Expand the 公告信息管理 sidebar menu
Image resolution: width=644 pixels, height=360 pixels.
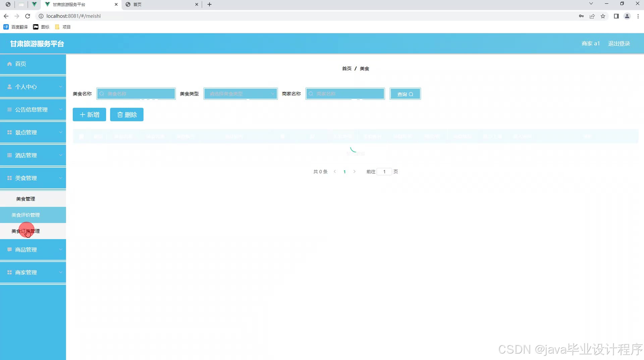click(33, 109)
